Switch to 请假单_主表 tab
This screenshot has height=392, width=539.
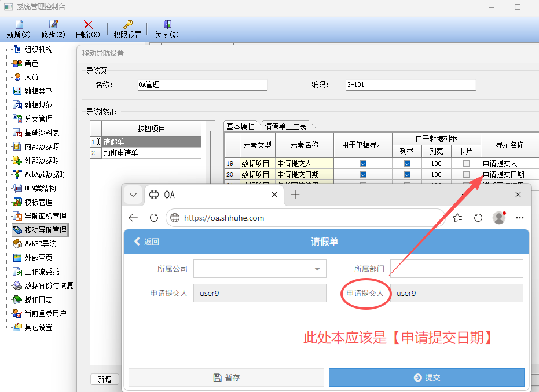[285, 127]
